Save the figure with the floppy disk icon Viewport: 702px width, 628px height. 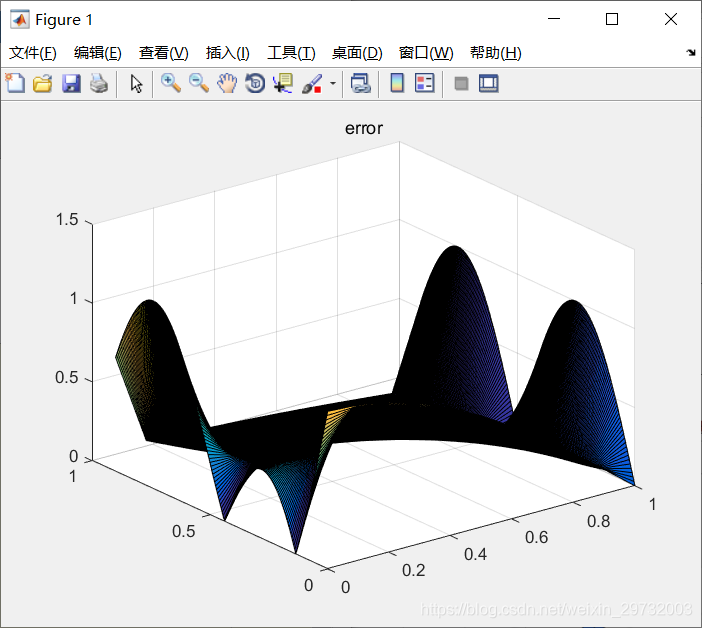point(71,84)
